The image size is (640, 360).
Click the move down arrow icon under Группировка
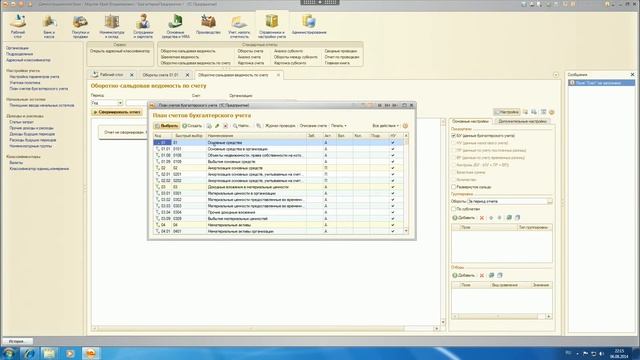coord(499,218)
